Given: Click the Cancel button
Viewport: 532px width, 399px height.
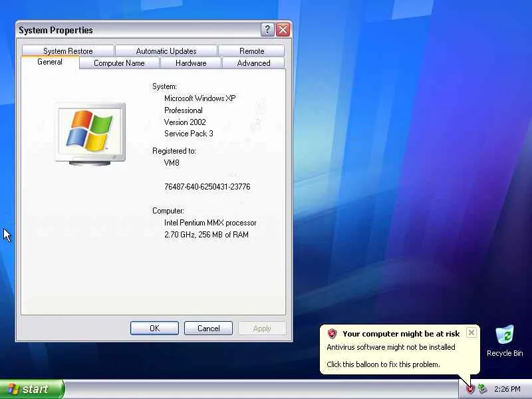Looking at the screenshot, I should (x=208, y=328).
